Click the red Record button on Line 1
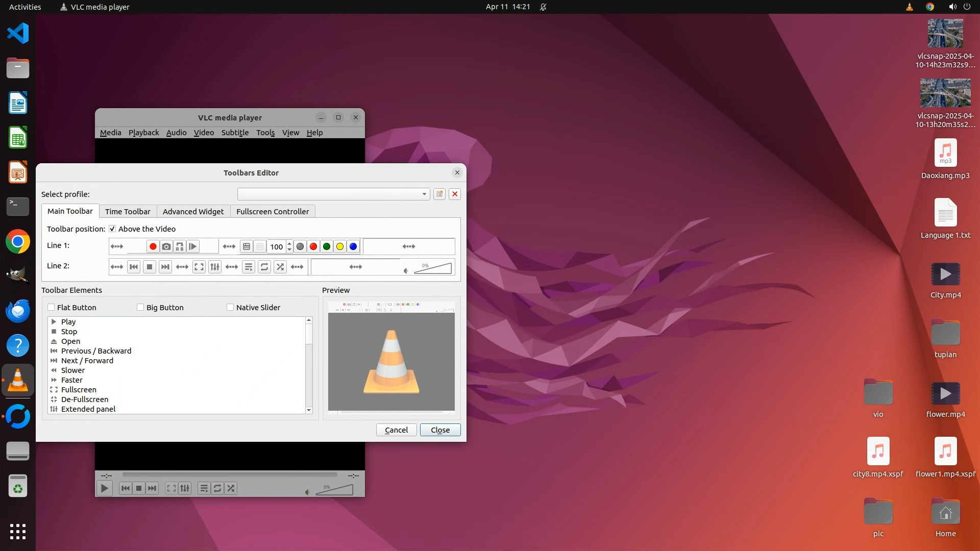The width and height of the screenshot is (980, 551). click(153, 246)
